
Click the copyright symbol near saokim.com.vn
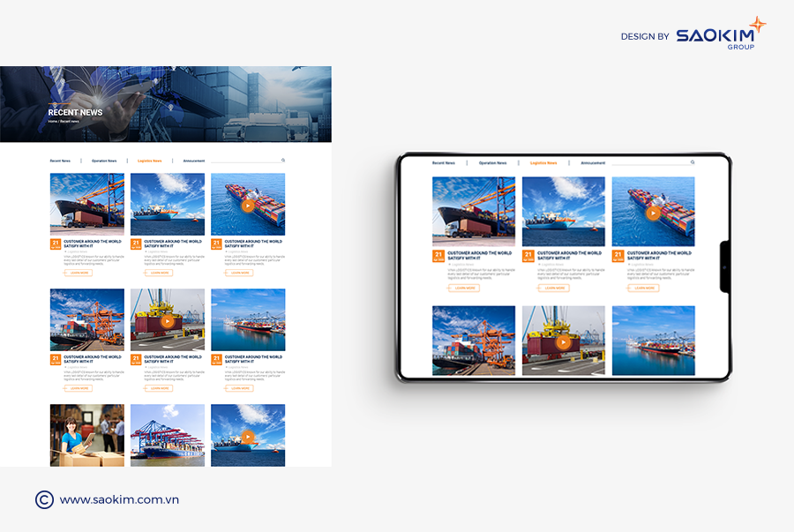[43, 499]
